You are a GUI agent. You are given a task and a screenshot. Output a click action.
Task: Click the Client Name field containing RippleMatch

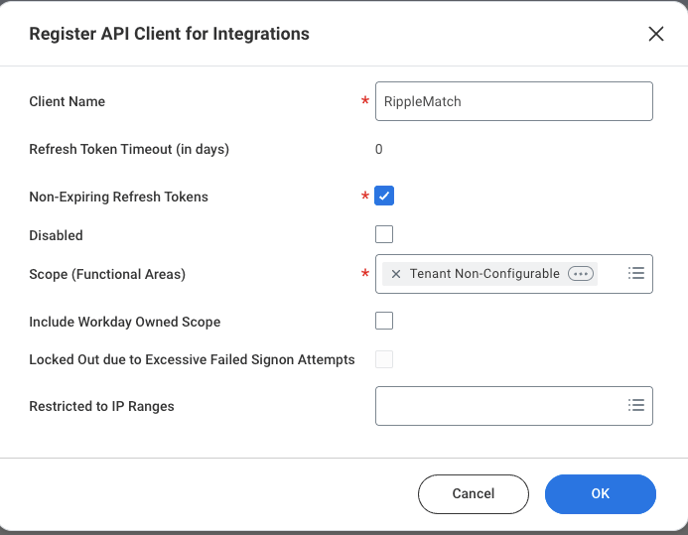click(x=513, y=101)
